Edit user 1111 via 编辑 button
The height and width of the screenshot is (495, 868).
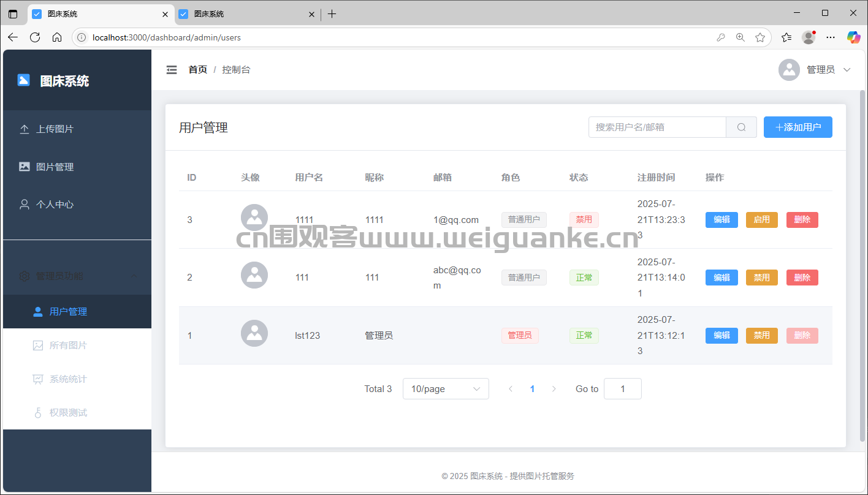[x=721, y=220]
